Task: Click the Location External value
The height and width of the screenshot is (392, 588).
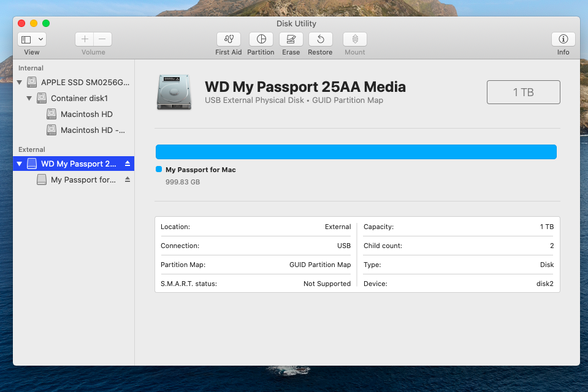Action: click(338, 227)
